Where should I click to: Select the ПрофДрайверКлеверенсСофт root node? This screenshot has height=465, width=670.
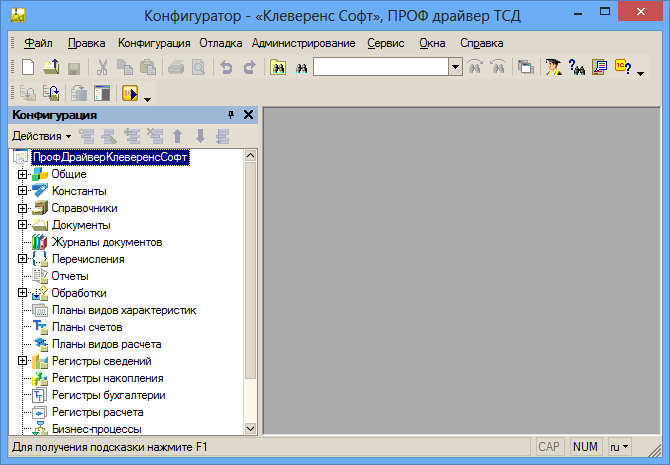(x=110, y=157)
